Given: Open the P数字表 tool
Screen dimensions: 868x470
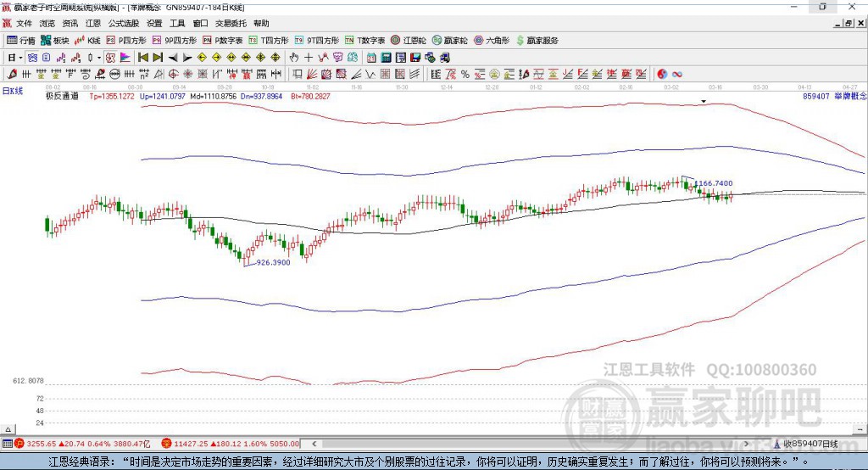Looking at the screenshot, I should (x=223, y=41).
